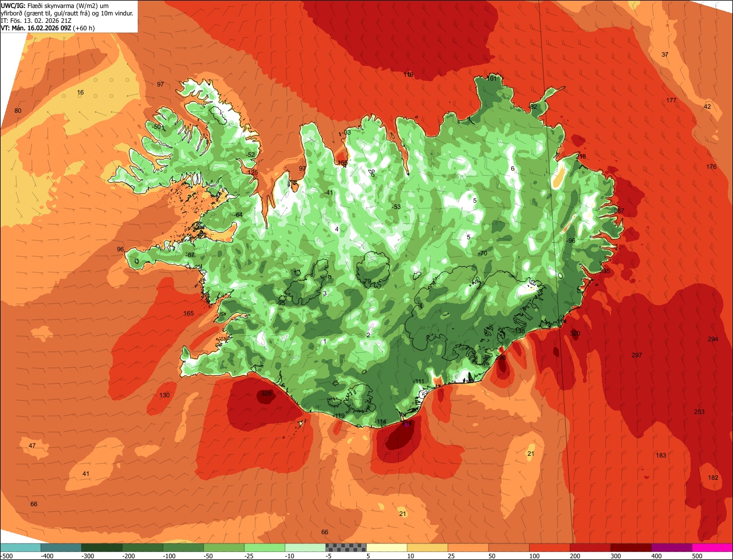Click the map value '165' west of Reykjanes

click(x=188, y=313)
